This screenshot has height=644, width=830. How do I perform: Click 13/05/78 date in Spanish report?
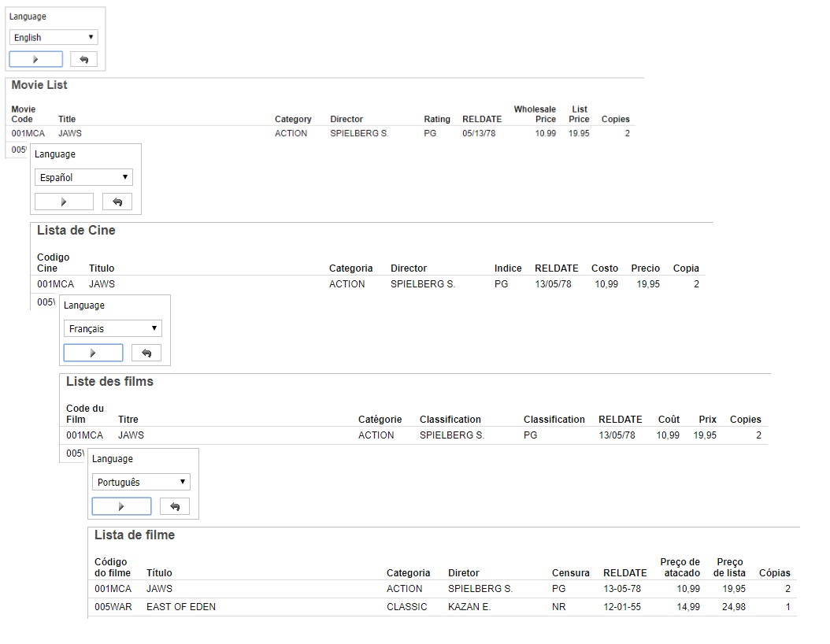click(x=553, y=284)
